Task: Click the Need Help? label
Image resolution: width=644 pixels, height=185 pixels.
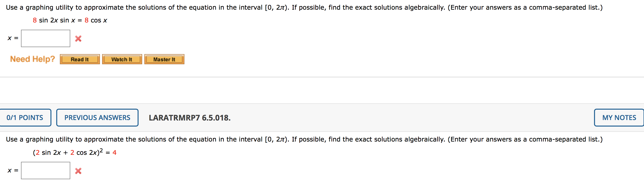Action: tap(32, 59)
